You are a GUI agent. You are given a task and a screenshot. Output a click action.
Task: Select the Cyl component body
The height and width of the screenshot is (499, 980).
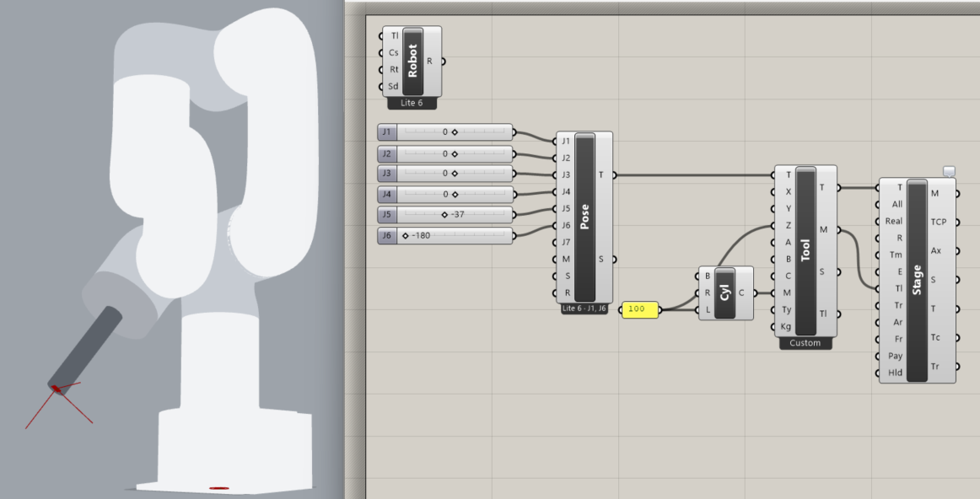coord(724,292)
